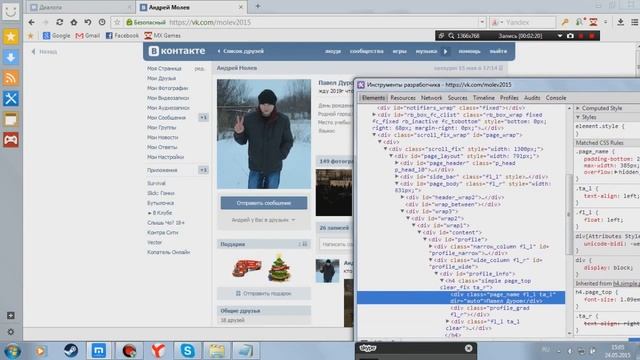
Task: Select the highlighted page_name div line
Action: 461,298
